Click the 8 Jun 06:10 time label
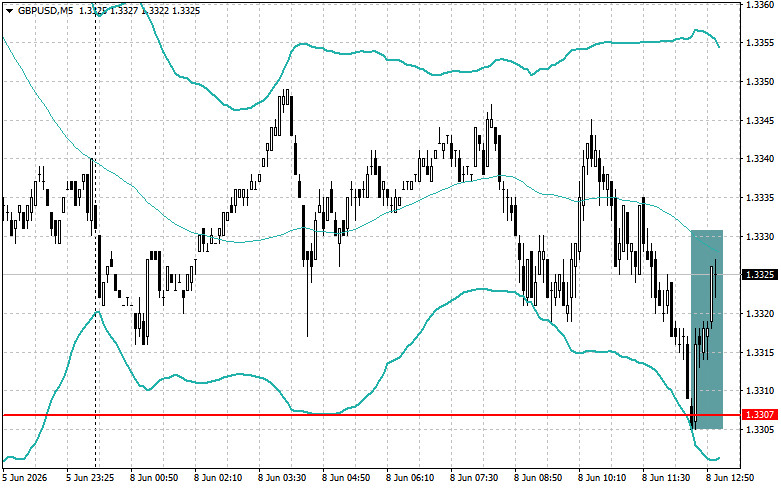The height and width of the screenshot is (489, 781). coord(410,478)
